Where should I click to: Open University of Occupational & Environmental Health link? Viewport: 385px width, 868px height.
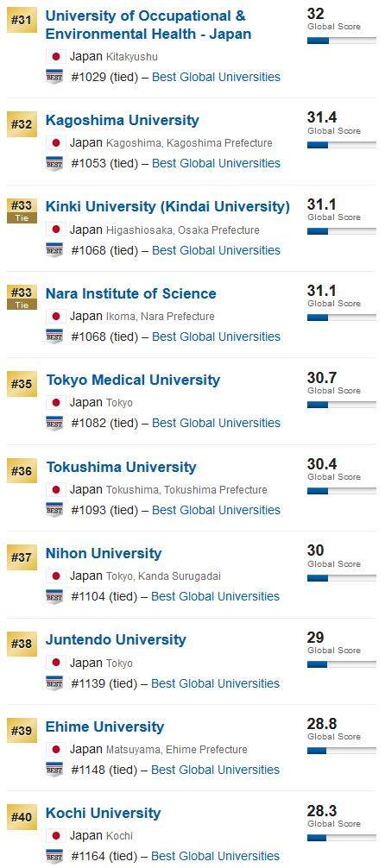148,25
